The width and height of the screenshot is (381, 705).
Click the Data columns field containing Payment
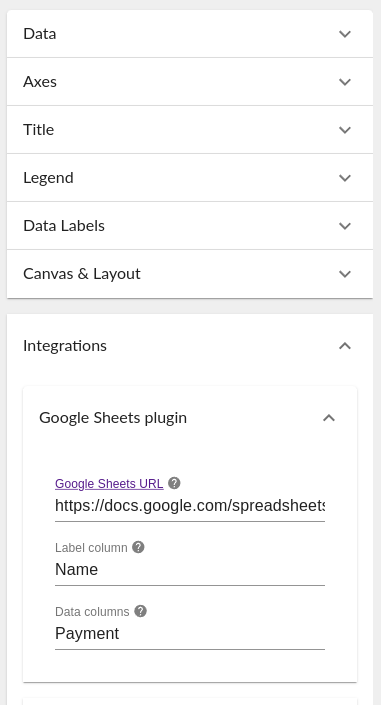190,634
